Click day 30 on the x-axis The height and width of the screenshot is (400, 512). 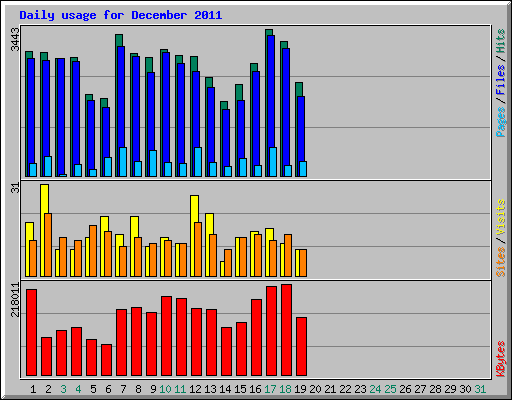[x=465, y=389]
